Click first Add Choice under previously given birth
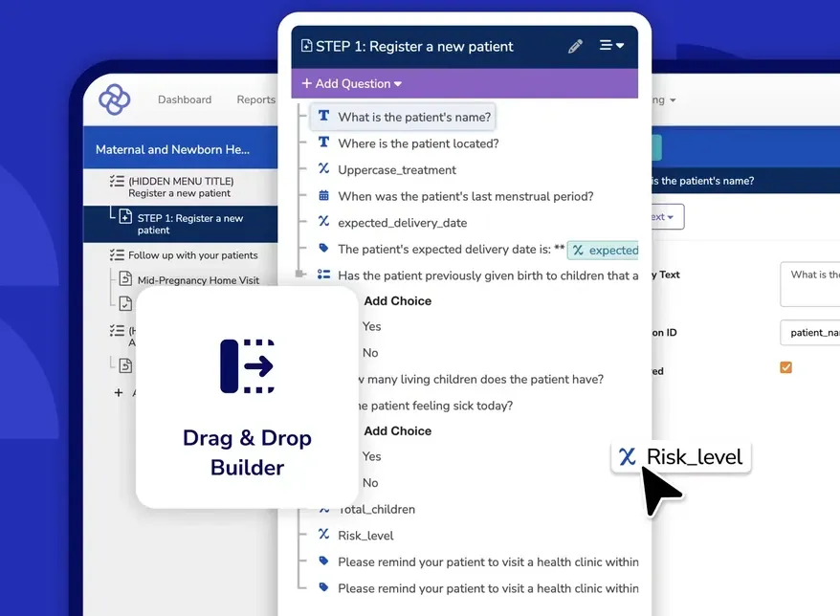 (x=397, y=301)
